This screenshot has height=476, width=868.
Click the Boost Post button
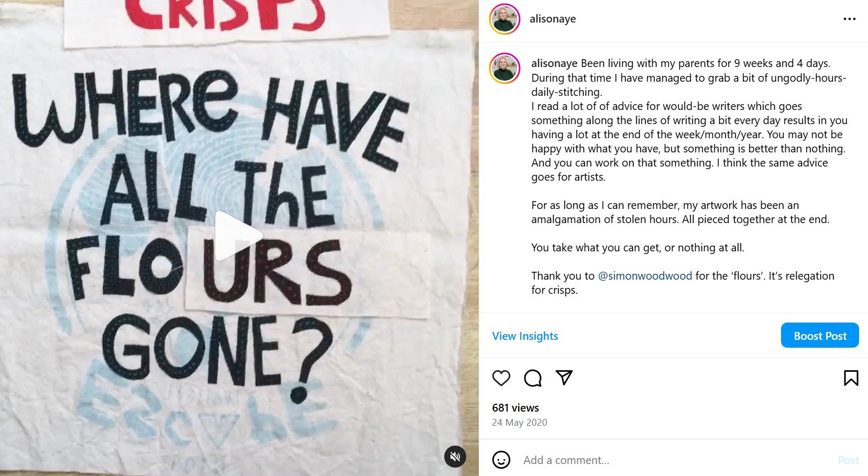[820, 335]
